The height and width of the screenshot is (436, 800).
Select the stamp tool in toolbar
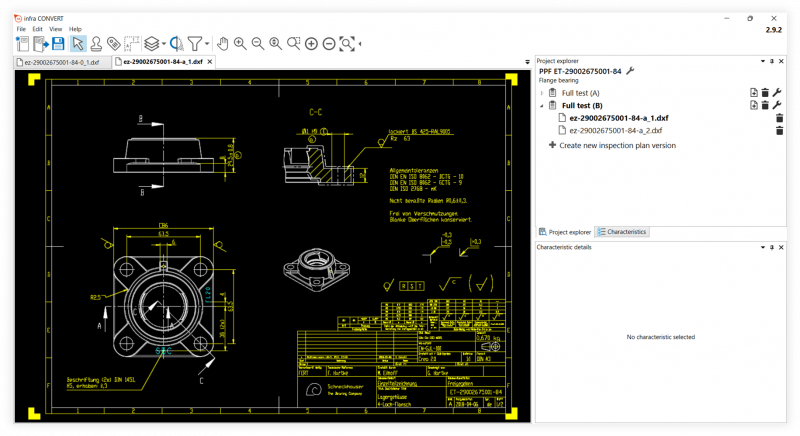point(96,44)
